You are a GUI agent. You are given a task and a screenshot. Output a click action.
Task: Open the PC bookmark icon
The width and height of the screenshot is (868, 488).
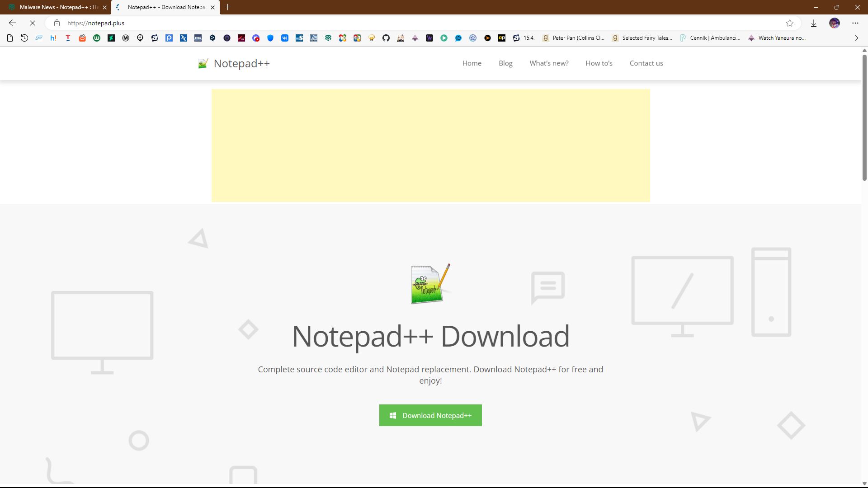(314, 38)
